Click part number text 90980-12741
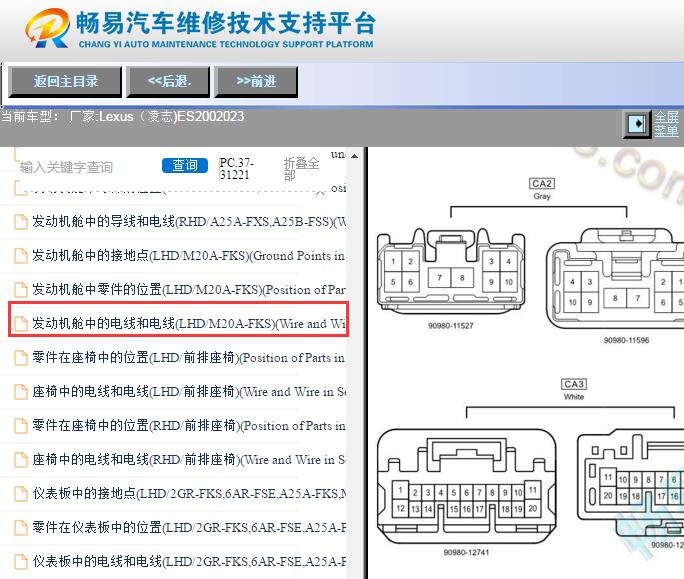Viewport: 684px width, 579px height. pos(466,552)
